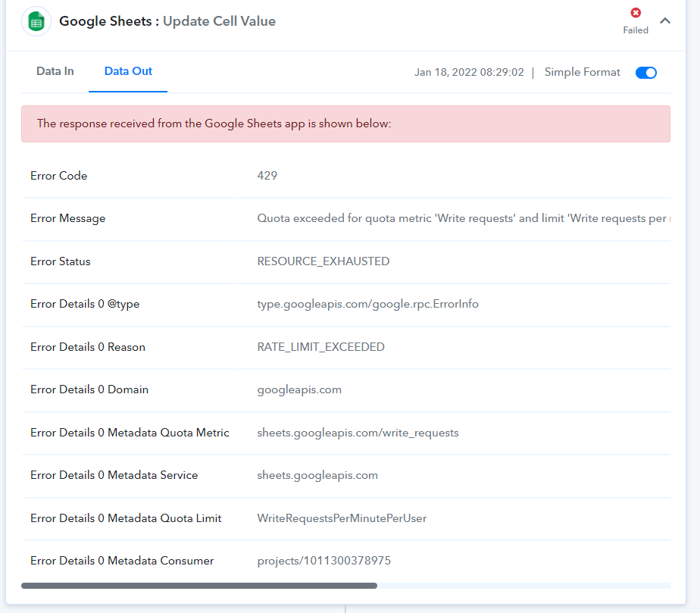Click the RATE_LIMIT_EXCEEDED reason value
Viewport: 700px width, 613px height.
[x=320, y=347]
